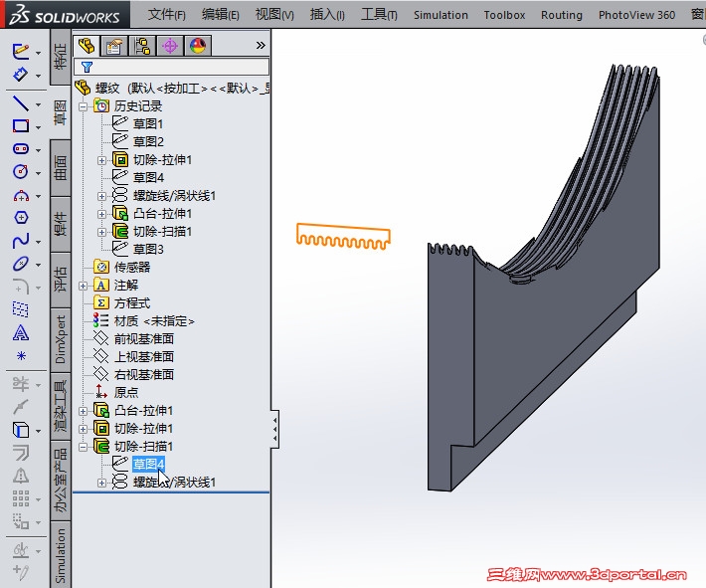
Task: Click the feature tree filter field
Action: pos(171,67)
